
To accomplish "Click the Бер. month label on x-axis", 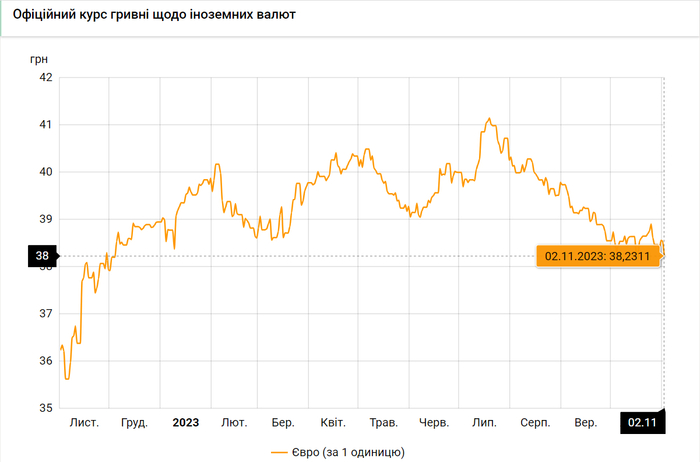I will pos(283,423).
